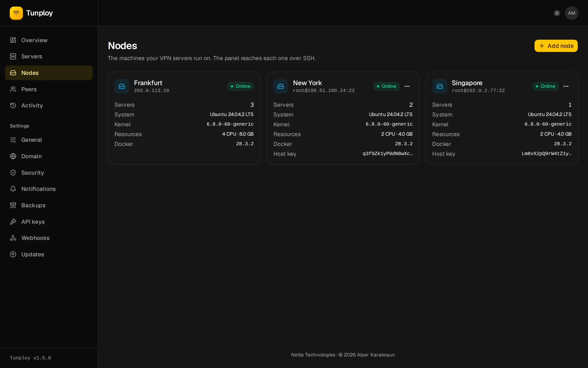
Task: Click the New York node title
Action: pyautogui.click(x=307, y=83)
